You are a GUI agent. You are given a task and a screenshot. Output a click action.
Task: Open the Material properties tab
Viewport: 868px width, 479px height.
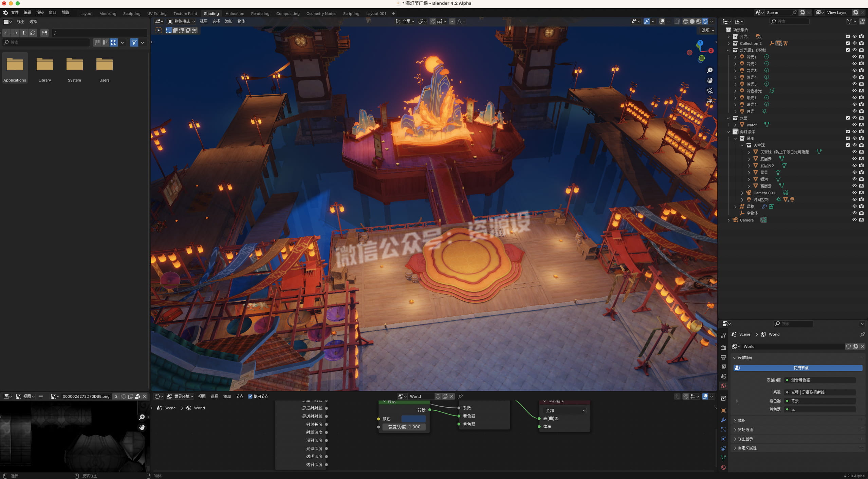pos(723,467)
